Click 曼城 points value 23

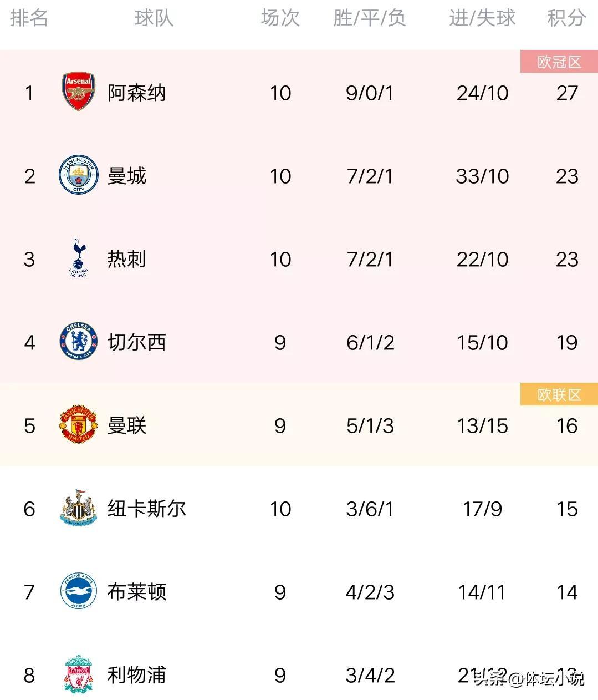pyautogui.click(x=567, y=176)
